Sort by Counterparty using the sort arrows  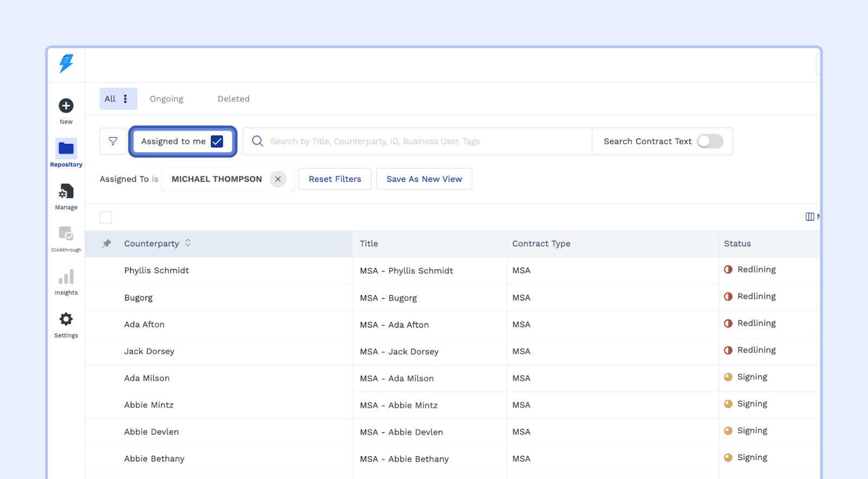tap(188, 243)
